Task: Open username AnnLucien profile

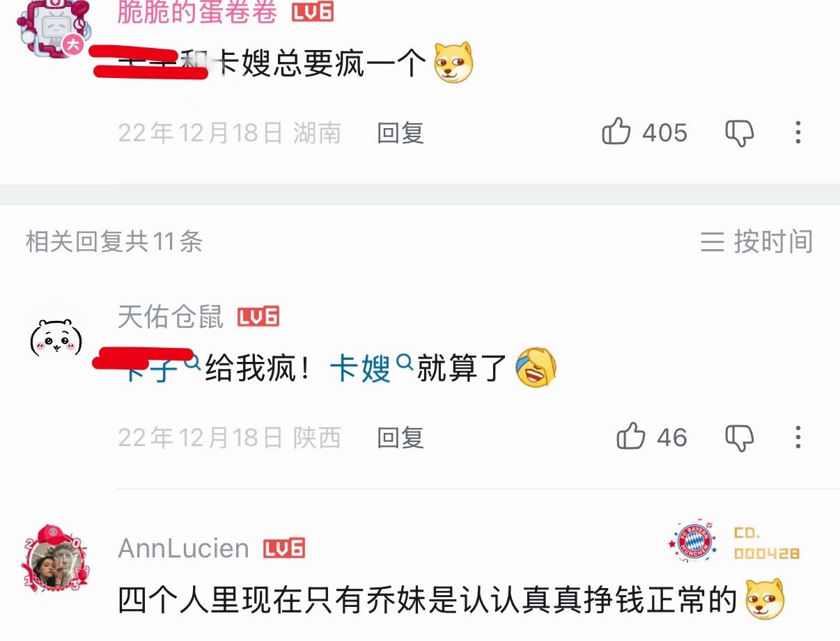Action: (x=183, y=548)
